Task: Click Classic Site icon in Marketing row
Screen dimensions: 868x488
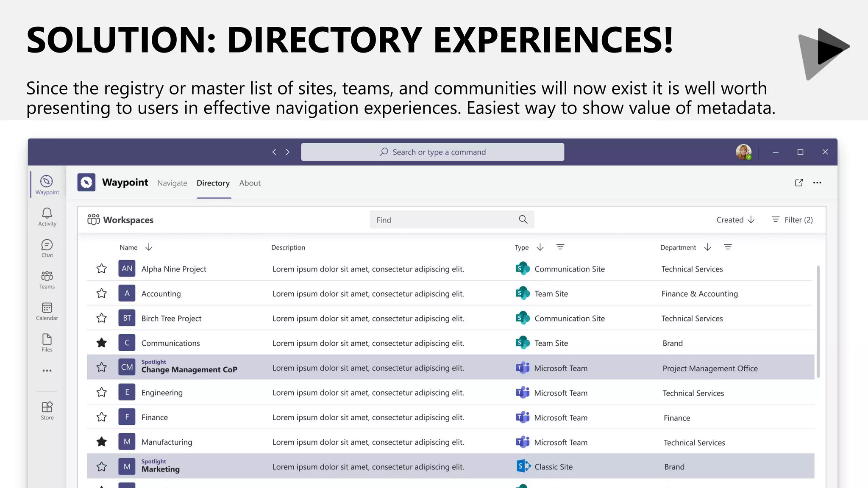Action: [523, 466]
